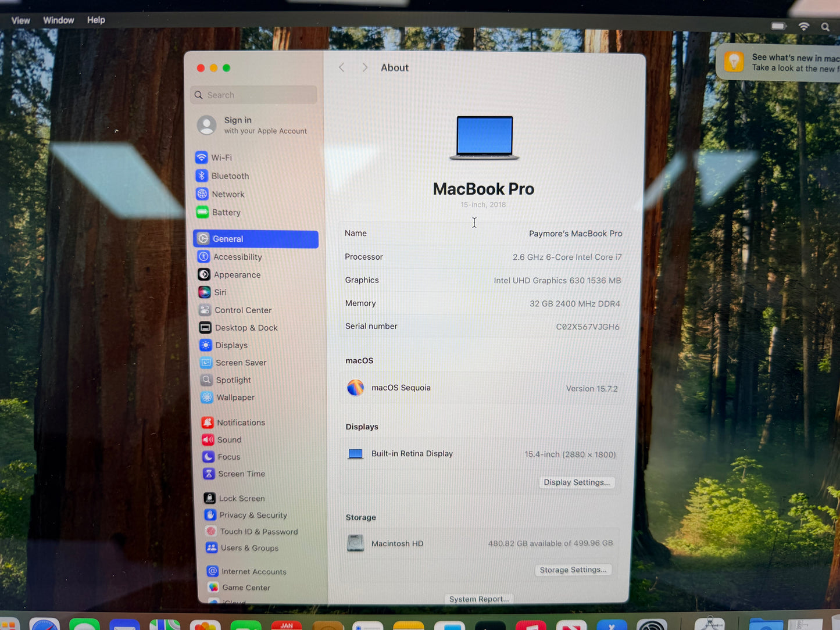Viewport: 840px width, 630px height.
Task: Select Siri in the sidebar
Action: (x=220, y=292)
